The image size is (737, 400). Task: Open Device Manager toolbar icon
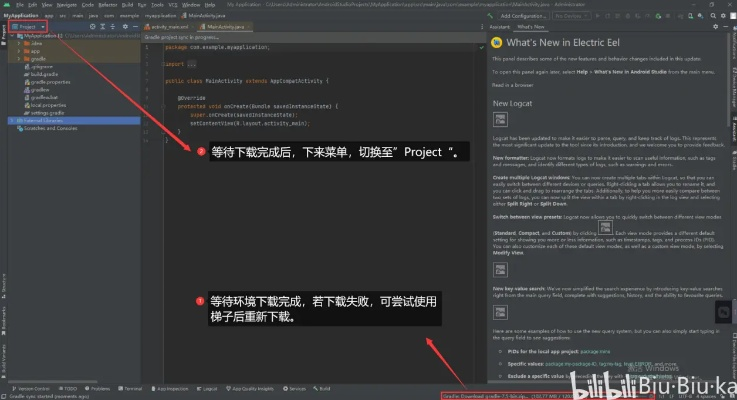coord(690,16)
